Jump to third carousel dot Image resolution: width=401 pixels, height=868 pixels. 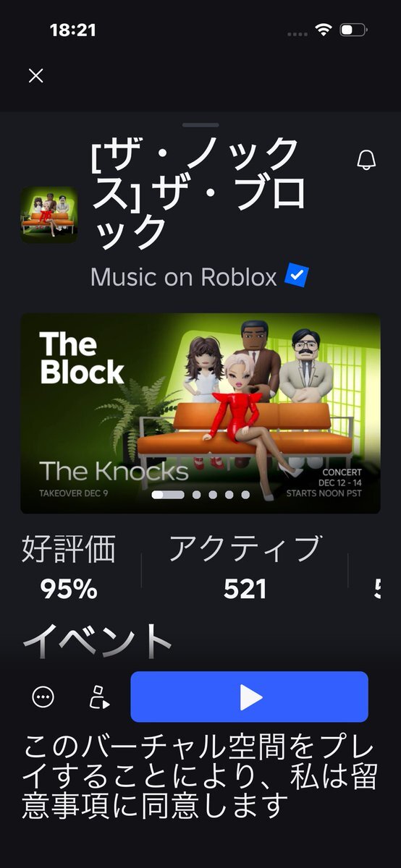coord(213,495)
